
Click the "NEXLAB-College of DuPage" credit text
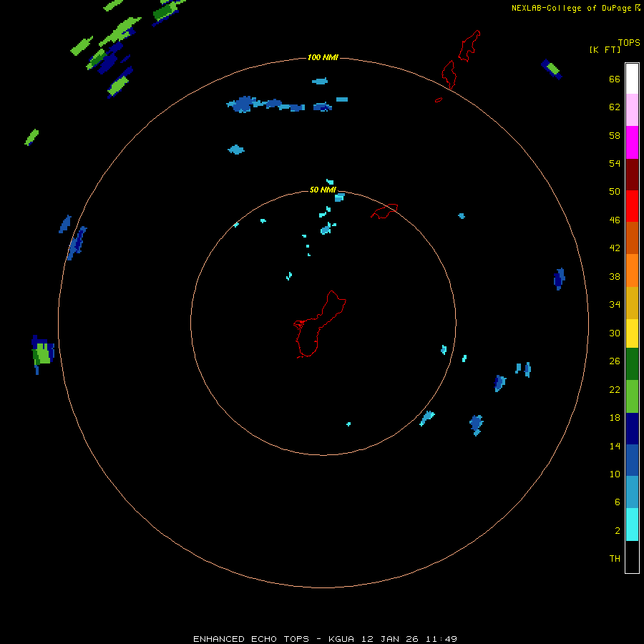(x=571, y=8)
